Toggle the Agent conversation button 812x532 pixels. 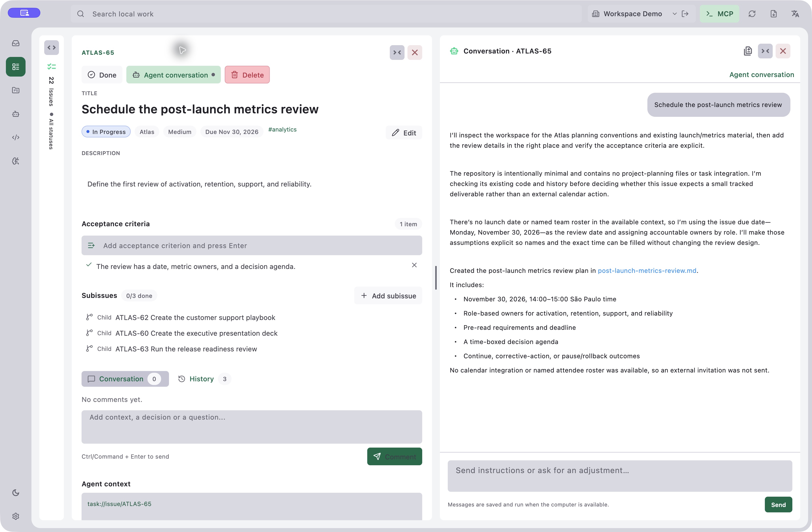tap(174, 75)
